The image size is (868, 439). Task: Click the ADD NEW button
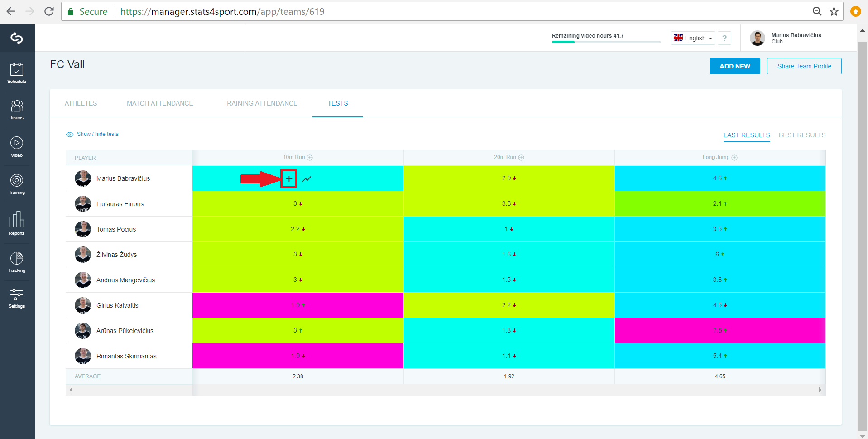point(734,66)
